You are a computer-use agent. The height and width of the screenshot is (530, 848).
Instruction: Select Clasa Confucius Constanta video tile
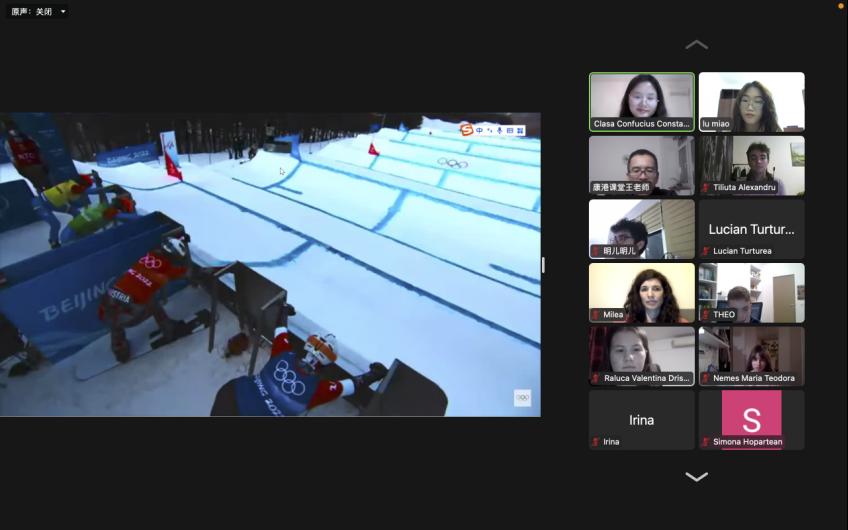(x=641, y=101)
